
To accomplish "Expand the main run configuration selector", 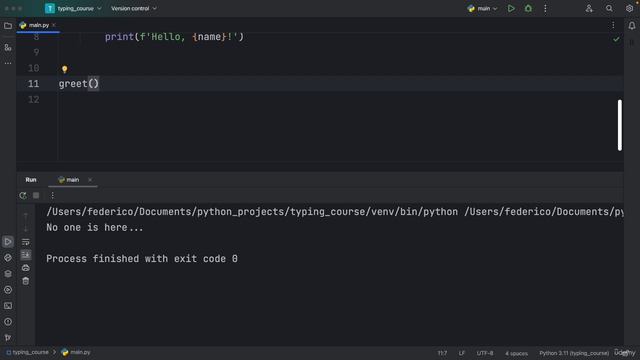I will [482, 9].
